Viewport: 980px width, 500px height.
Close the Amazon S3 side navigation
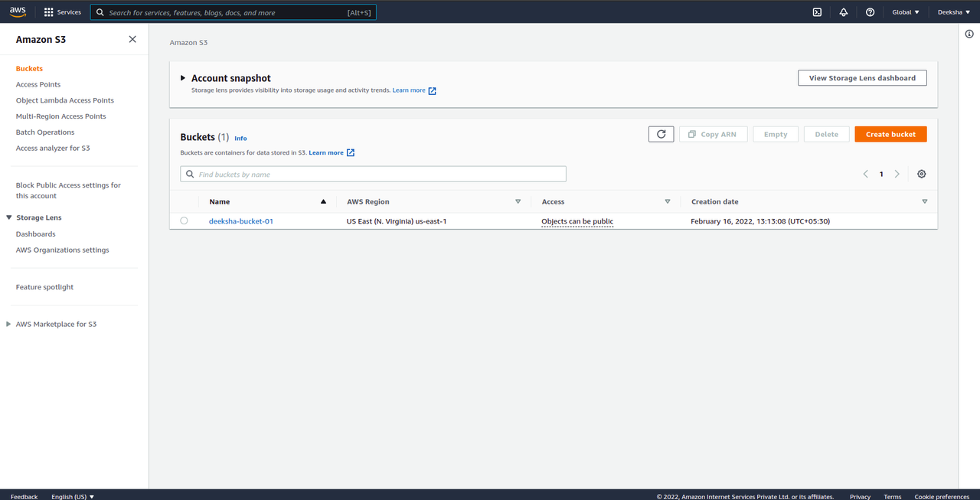pyautogui.click(x=132, y=39)
